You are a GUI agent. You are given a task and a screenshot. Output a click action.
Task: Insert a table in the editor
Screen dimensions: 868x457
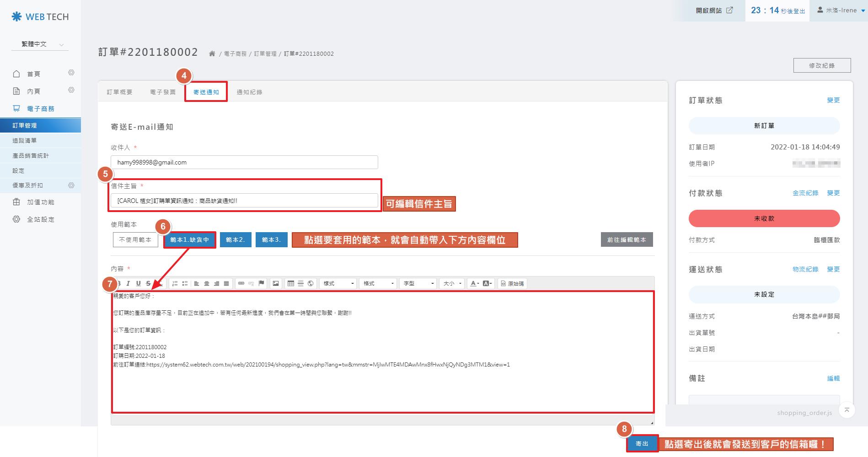pyautogui.click(x=290, y=284)
